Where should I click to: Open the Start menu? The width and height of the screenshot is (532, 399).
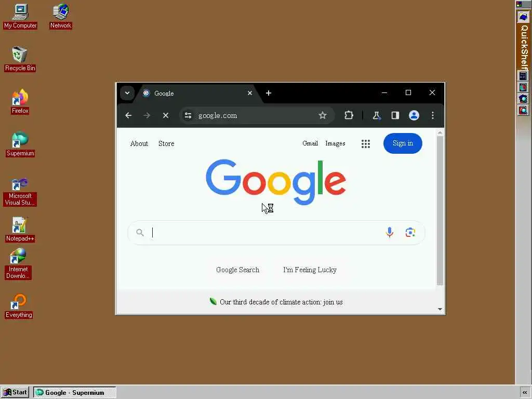point(15,392)
